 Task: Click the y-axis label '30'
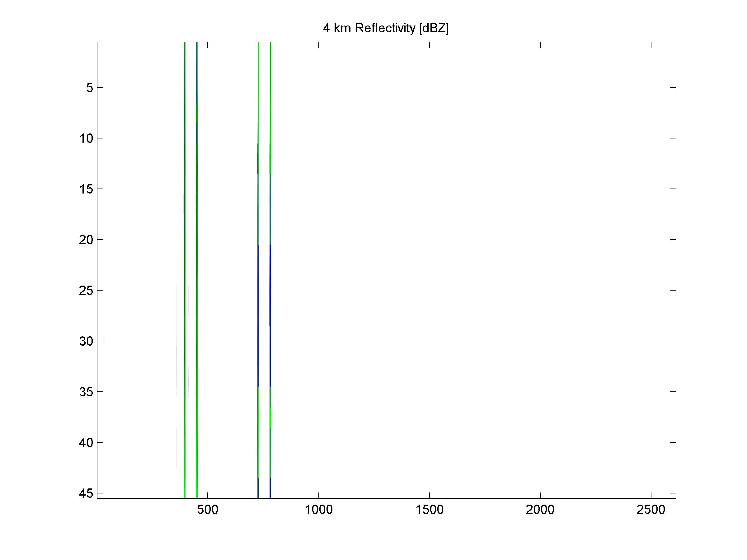(x=86, y=341)
